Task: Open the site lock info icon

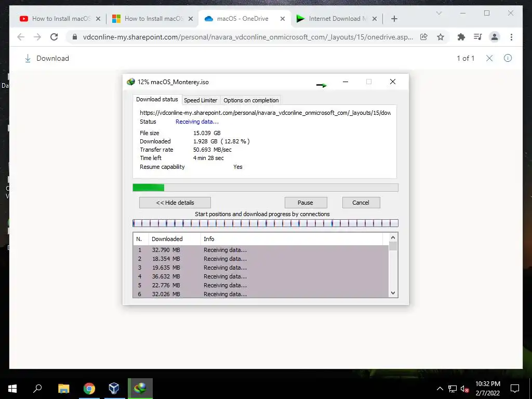Action: (x=75, y=37)
